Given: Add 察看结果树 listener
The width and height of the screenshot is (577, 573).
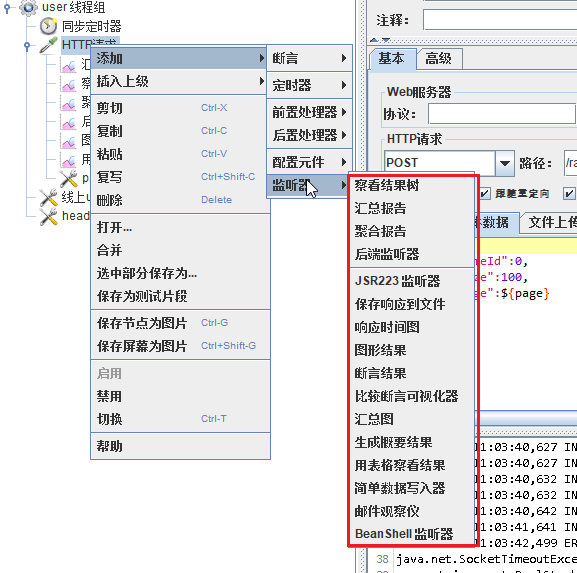Looking at the screenshot, I should point(412,185).
